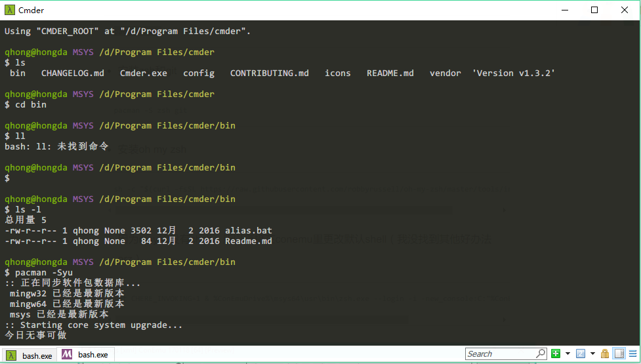This screenshot has width=641, height=364.
Task: Toggle the alternative scrollbar panel icon
Action: [620, 354]
